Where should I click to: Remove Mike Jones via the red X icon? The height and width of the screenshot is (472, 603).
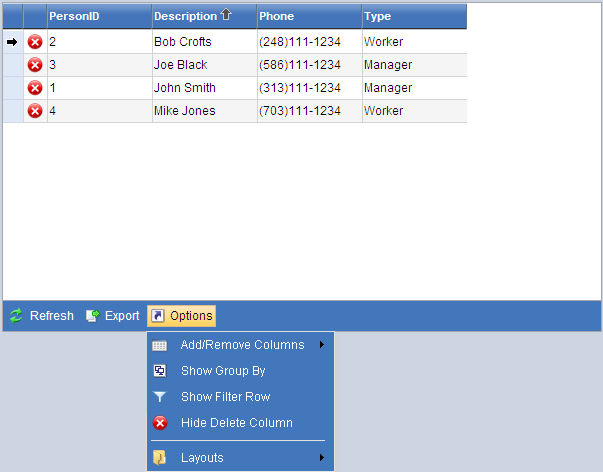pyautogui.click(x=35, y=111)
